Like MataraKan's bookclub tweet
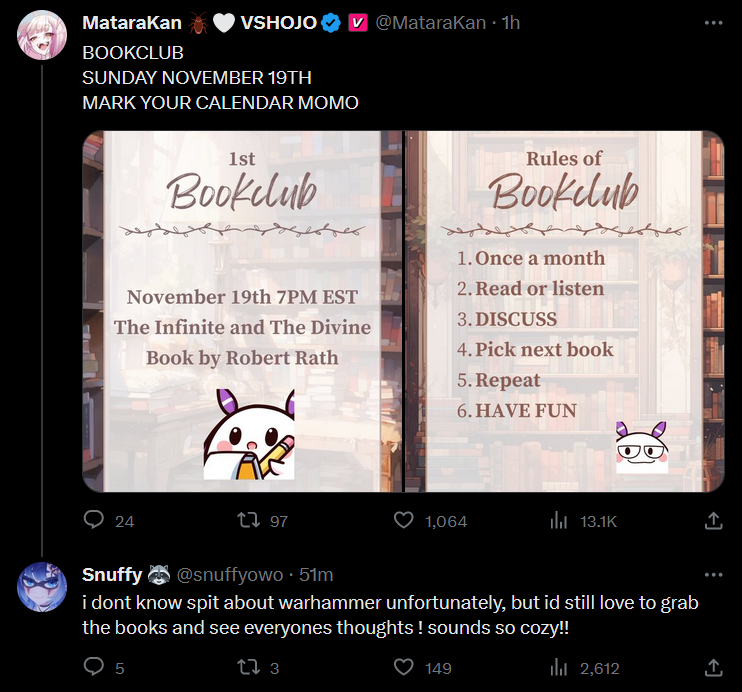Viewport: 742px width, 692px height. click(x=404, y=521)
